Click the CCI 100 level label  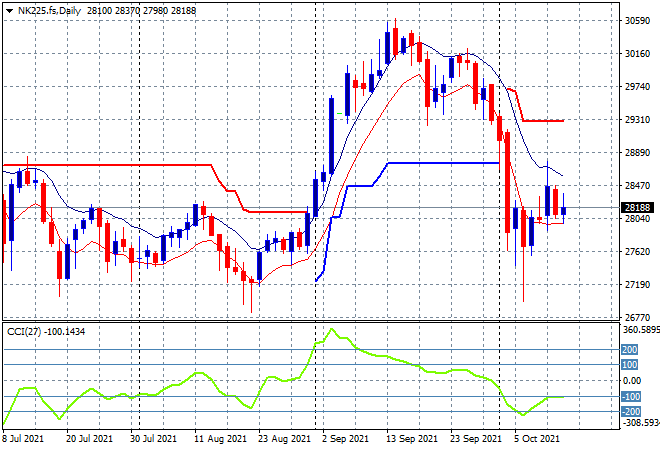click(x=629, y=365)
